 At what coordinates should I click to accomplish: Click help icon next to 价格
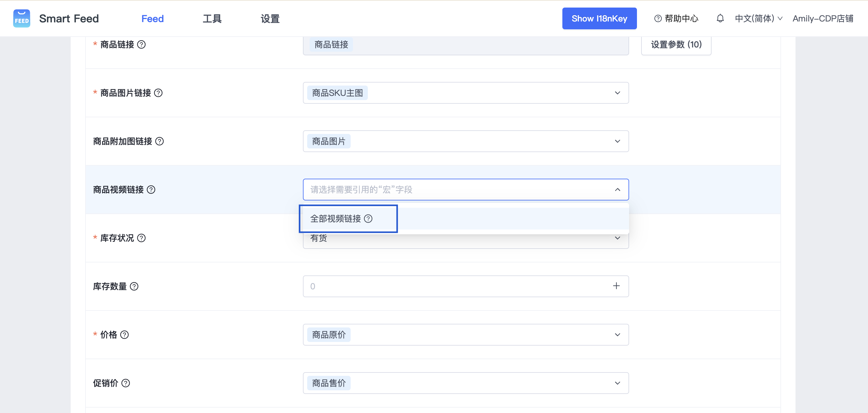(125, 335)
